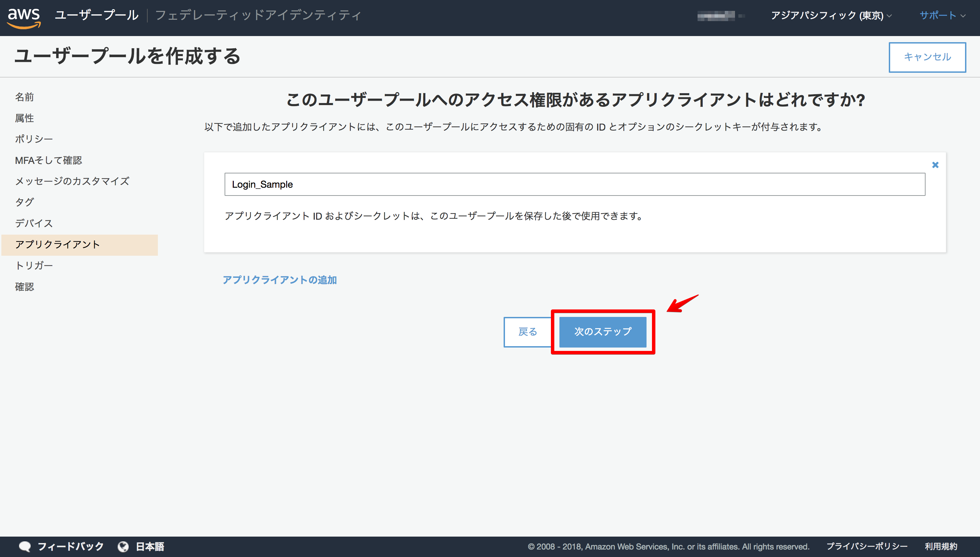Viewport: 980px width, 557px height.
Task: Go to the 確認 step in sidebar
Action: tap(24, 287)
